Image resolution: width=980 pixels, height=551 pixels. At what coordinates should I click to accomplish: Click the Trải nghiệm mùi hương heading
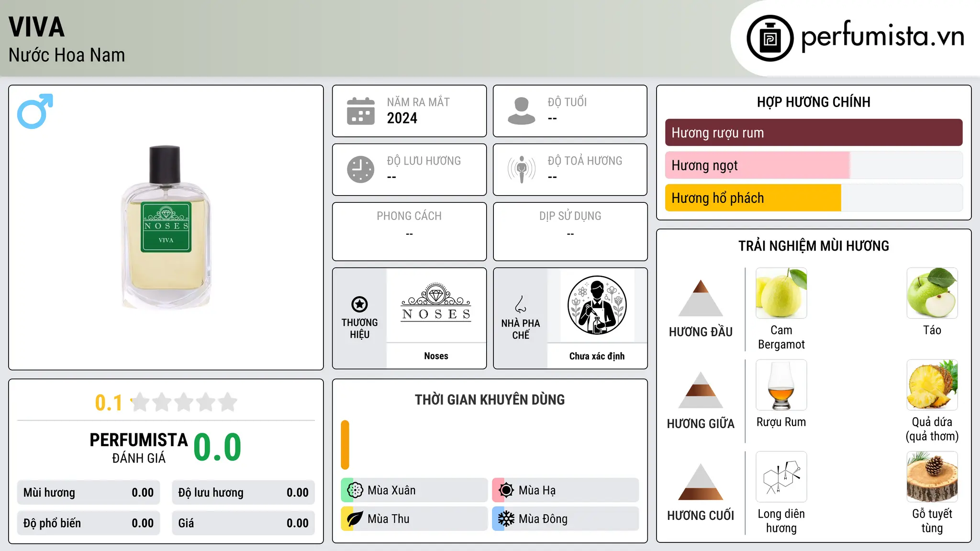click(813, 246)
